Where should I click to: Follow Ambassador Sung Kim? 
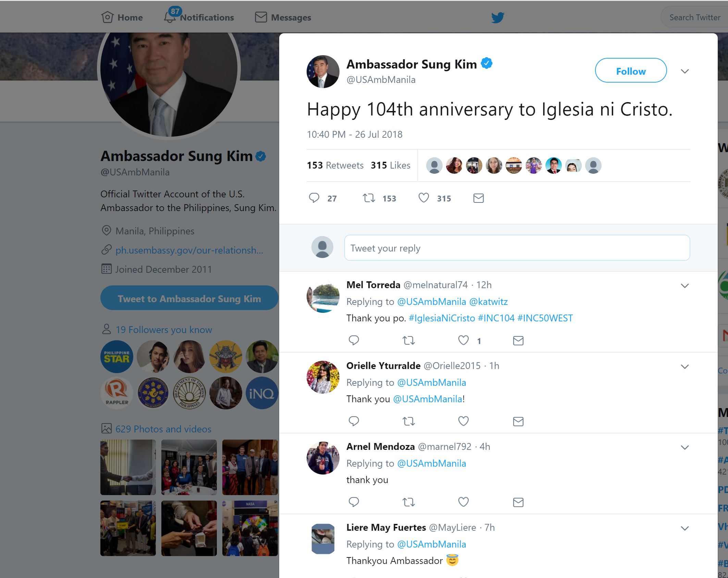click(x=631, y=71)
